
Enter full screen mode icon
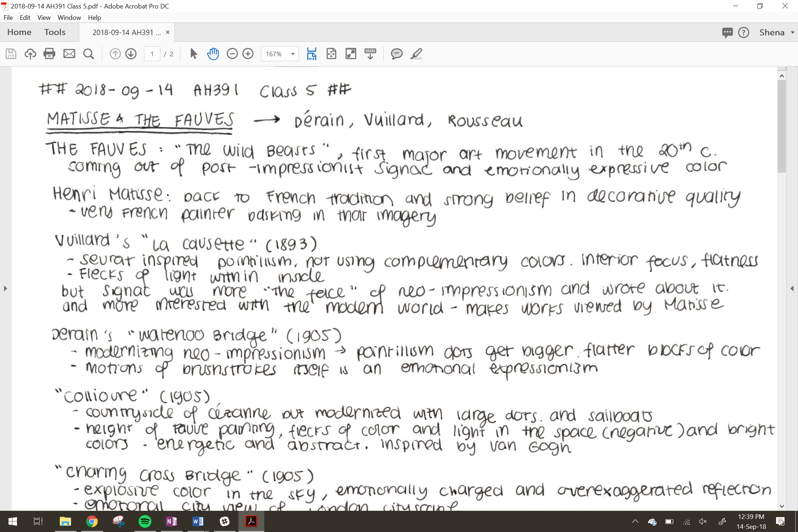point(351,54)
